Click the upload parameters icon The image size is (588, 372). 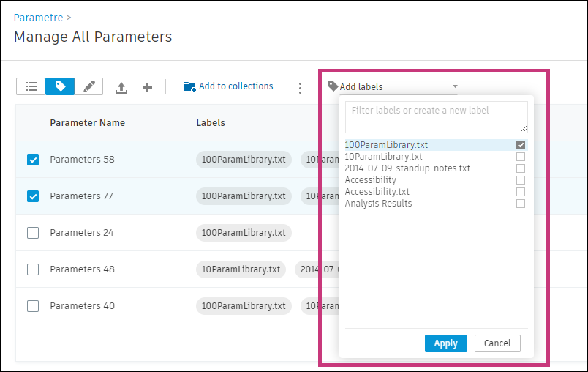point(121,88)
